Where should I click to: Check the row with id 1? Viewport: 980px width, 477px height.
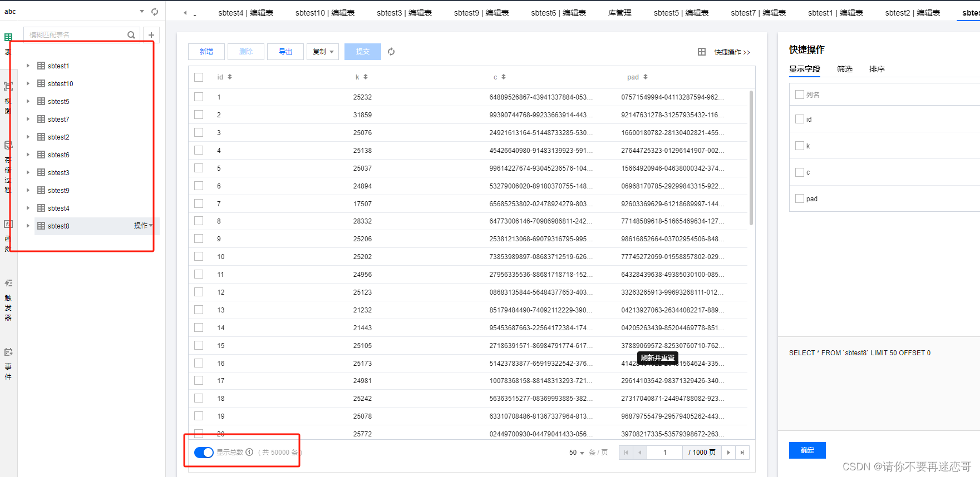pos(199,97)
